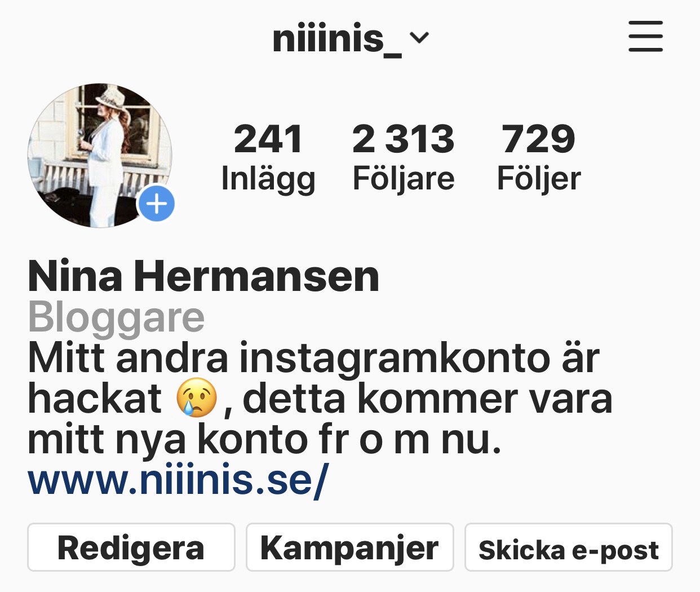Viewport: 700px width, 592px height.
Task: Open the www.niiinis.se/ link
Action: [178, 479]
